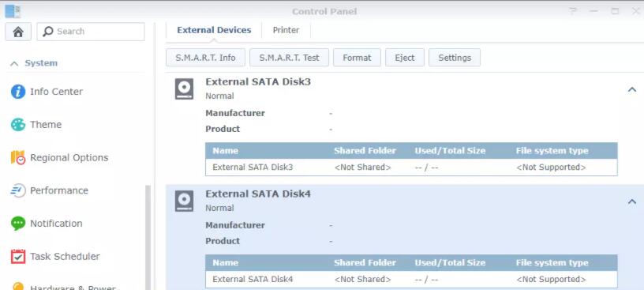Open Performance icon
Screen dimensions: 644x290
18,190
